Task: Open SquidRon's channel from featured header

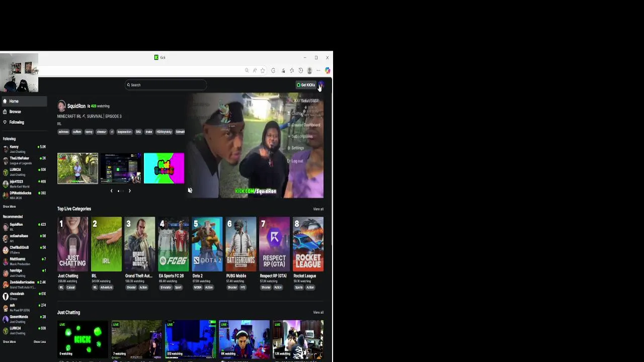Action: pyautogui.click(x=76, y=106)
